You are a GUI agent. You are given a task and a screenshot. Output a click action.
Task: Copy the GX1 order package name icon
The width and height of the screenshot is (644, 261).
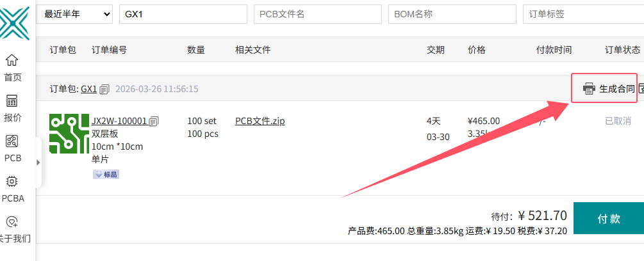pos(104,89)
